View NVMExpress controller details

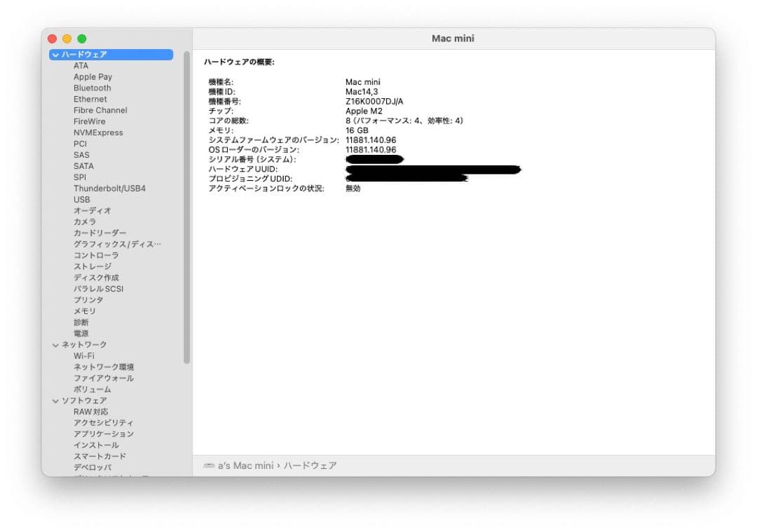point(98,132)
